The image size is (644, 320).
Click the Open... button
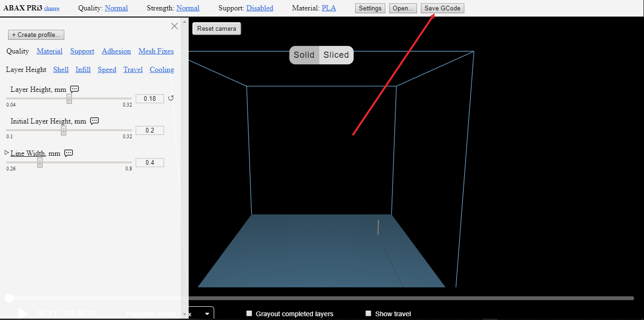403,8
